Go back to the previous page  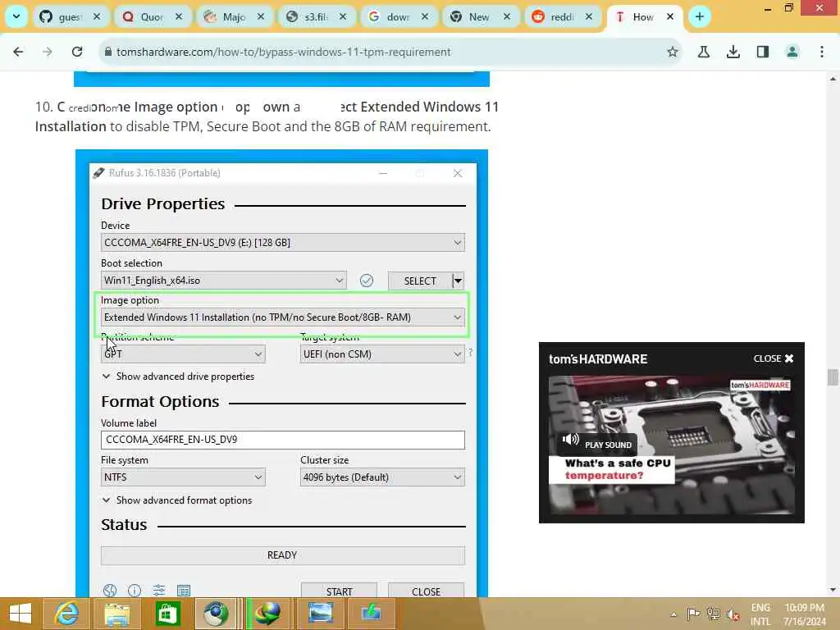coord(18,52)
